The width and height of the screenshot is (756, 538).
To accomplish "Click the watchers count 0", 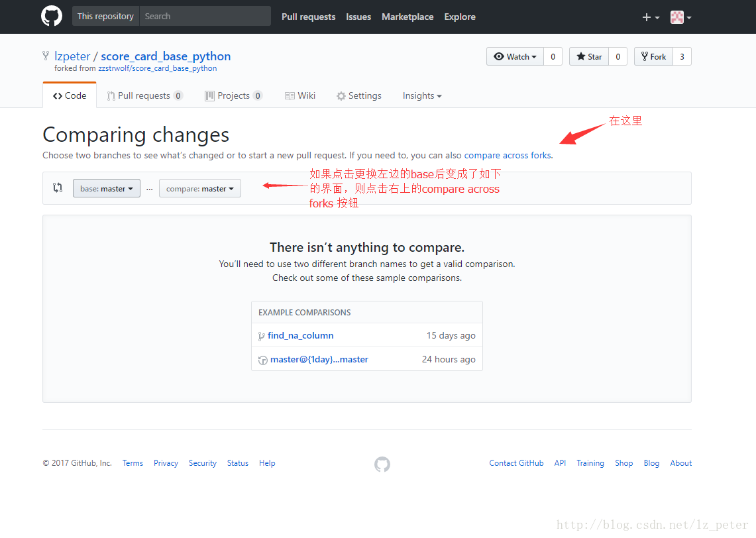I will click(553, 56).
